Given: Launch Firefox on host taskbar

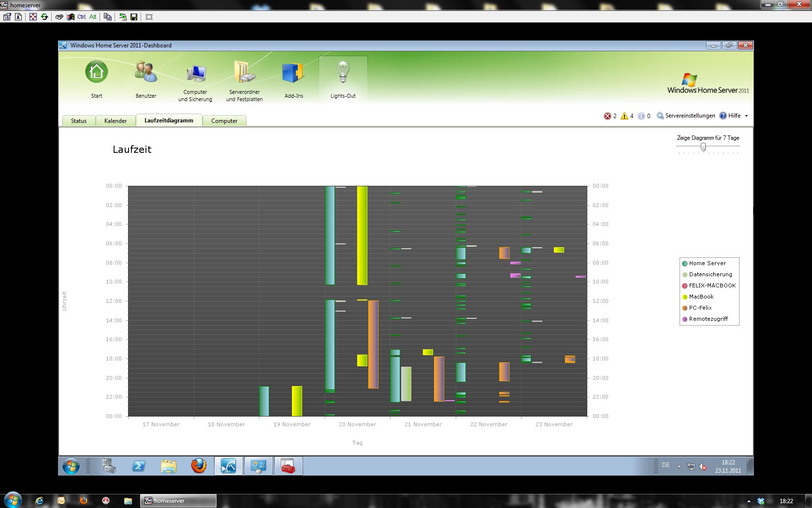Looking at the screenshot, I should pyautogui.click(x=83, y=501).
